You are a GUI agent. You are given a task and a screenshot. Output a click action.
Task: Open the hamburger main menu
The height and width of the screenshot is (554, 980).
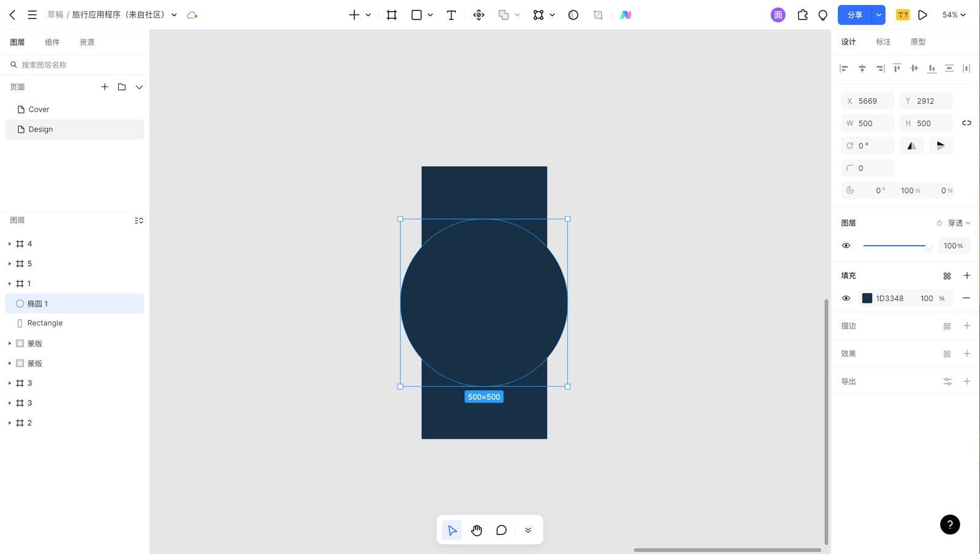tap(32, 15)
